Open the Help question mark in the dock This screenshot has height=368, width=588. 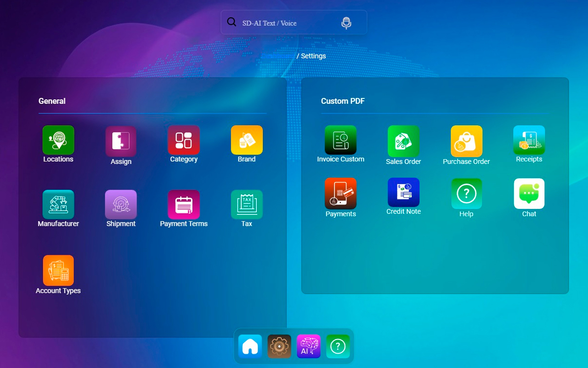click(338, 346)
